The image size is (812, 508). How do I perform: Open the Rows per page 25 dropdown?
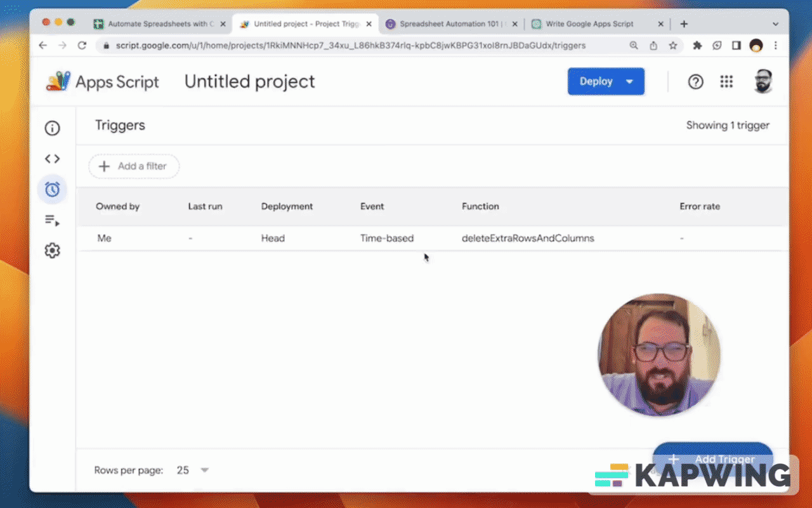click(193, 471)
